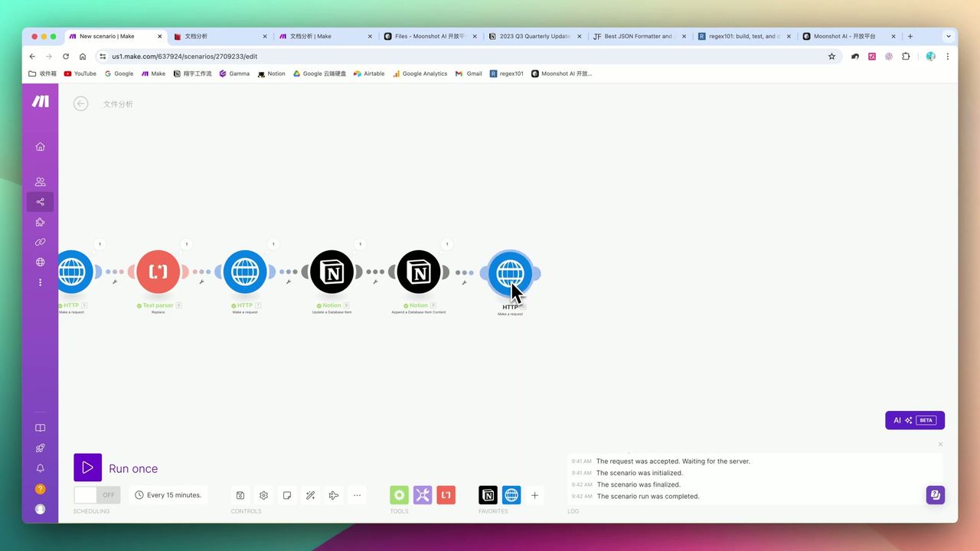This screenshot has width=980, height=551.
Task: Click the Explain flow airplane icon
Action: [334, 495]
